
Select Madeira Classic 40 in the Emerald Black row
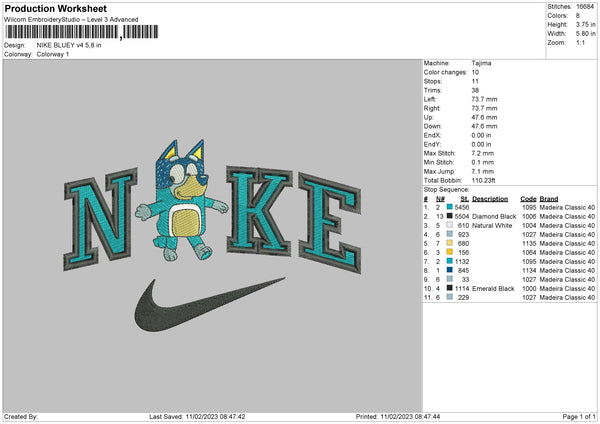click(567, 289)
